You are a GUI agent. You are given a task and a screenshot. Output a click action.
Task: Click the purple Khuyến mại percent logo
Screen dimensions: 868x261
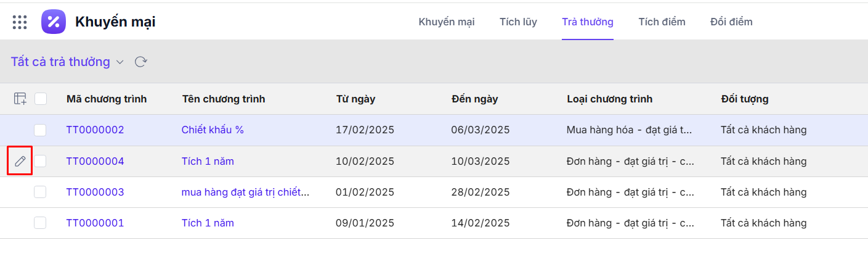[54, 22]
